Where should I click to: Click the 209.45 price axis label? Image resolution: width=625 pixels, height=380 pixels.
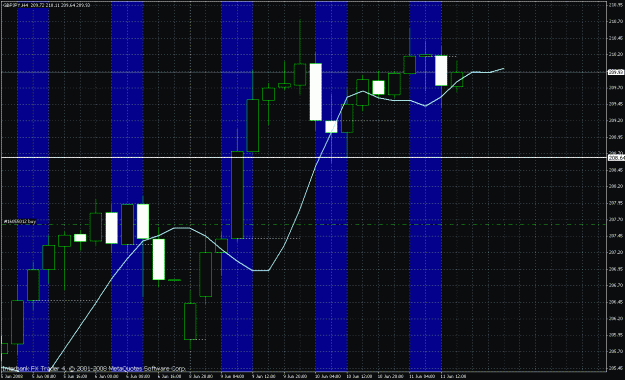616,104
